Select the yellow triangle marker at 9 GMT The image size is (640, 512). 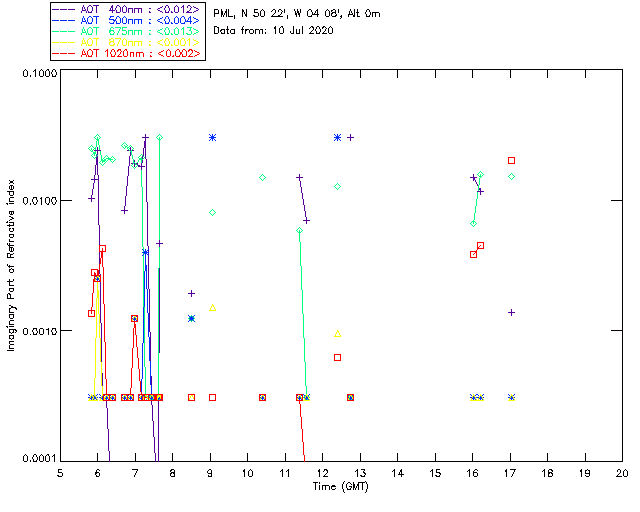(x=212, y=308)
